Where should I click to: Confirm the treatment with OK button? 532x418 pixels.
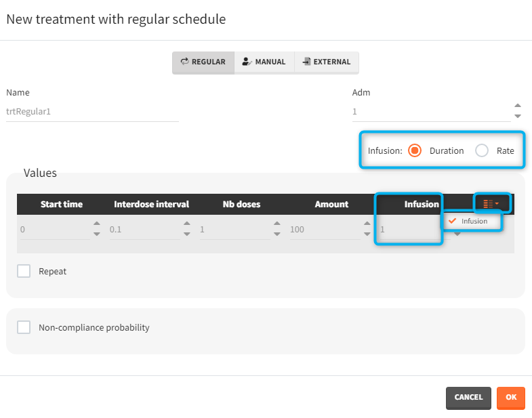[x=510, y=398]
